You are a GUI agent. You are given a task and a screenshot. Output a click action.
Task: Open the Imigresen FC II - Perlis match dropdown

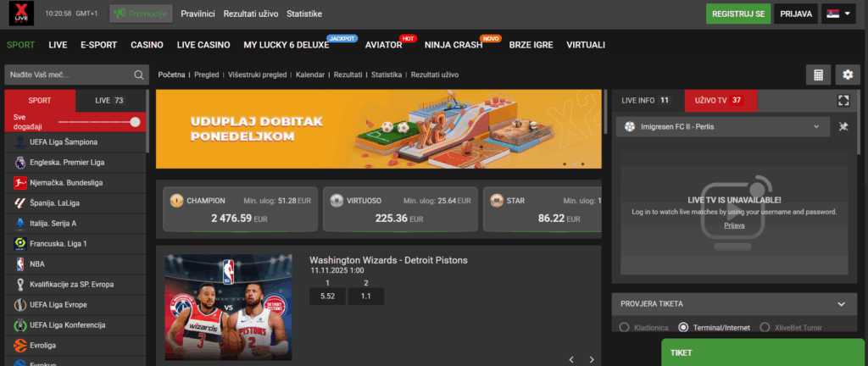tap(723, 126)
